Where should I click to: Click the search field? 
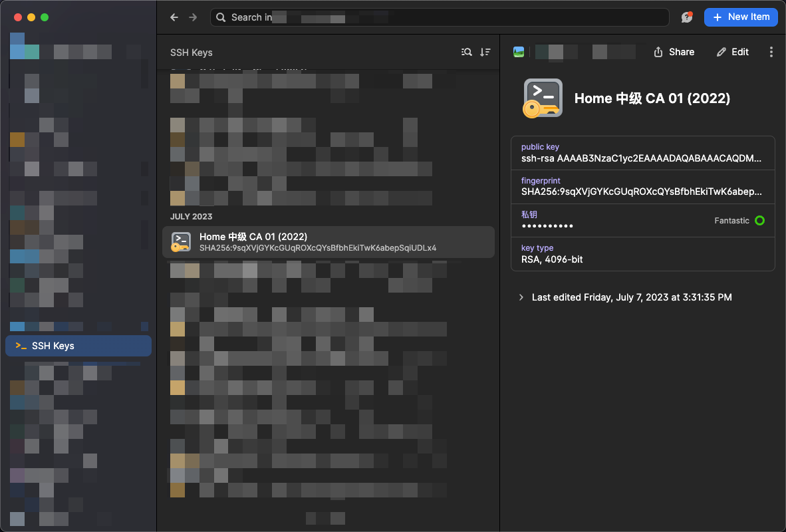439,17
